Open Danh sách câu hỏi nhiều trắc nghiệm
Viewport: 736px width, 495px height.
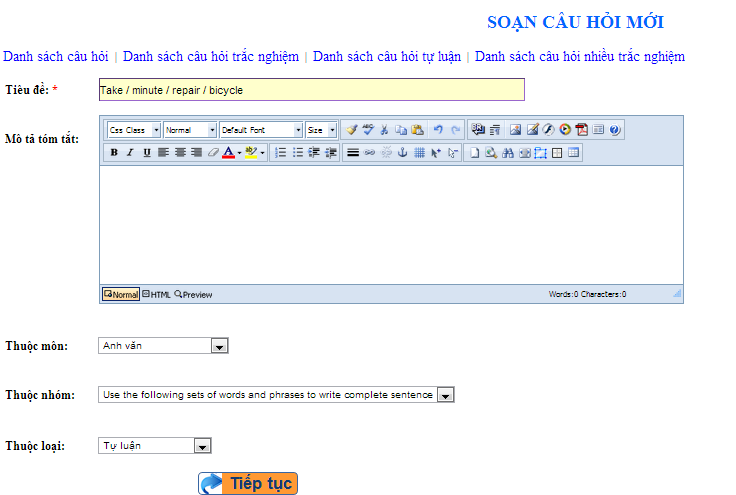click(580, 57)
